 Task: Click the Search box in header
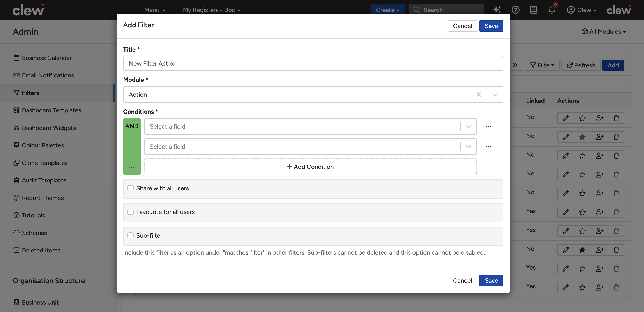pyautogui.click(x=446, y=10)
